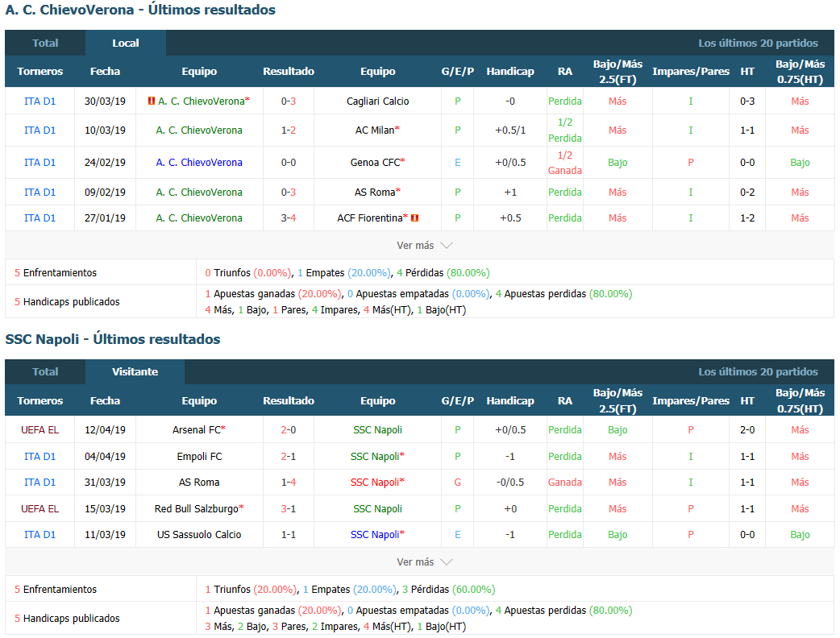840x638 pixels.
Task: Click handicap -0/0.5 in 31/03/19 row
Action: coord(510,483)
